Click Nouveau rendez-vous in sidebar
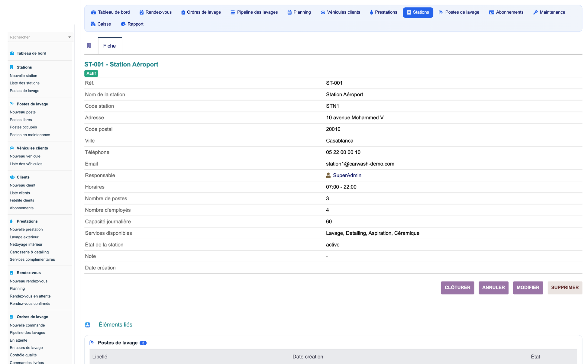 (28, 281)
